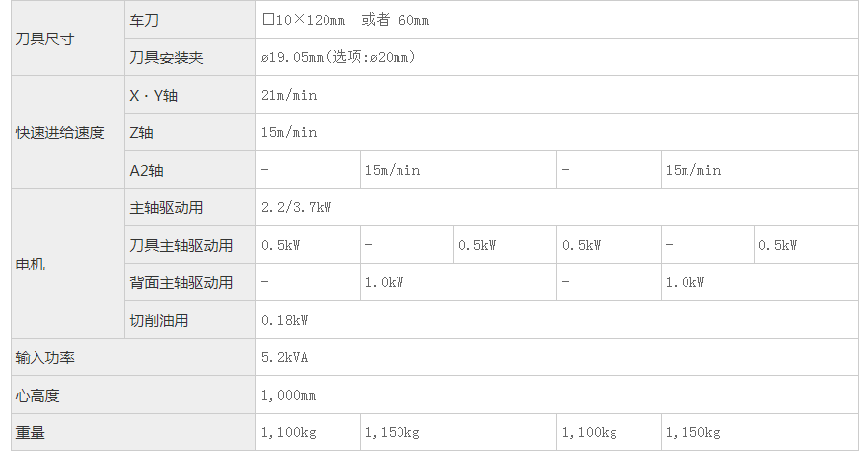Screen dimensions: 868x463
Task: Select the 1,000mm center height value
Action: click(288, 396)
